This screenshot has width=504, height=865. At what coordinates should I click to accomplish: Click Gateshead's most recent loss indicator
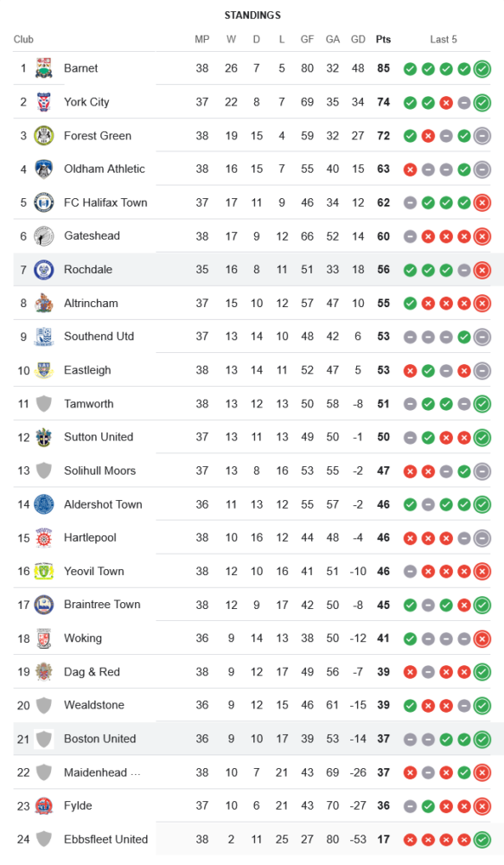click(x=482, y=237)
